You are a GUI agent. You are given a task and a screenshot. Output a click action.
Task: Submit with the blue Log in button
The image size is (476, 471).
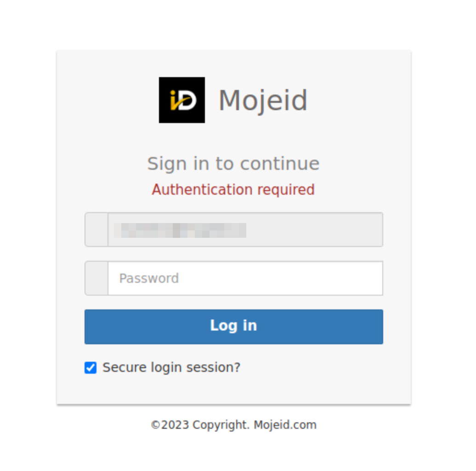234,327
